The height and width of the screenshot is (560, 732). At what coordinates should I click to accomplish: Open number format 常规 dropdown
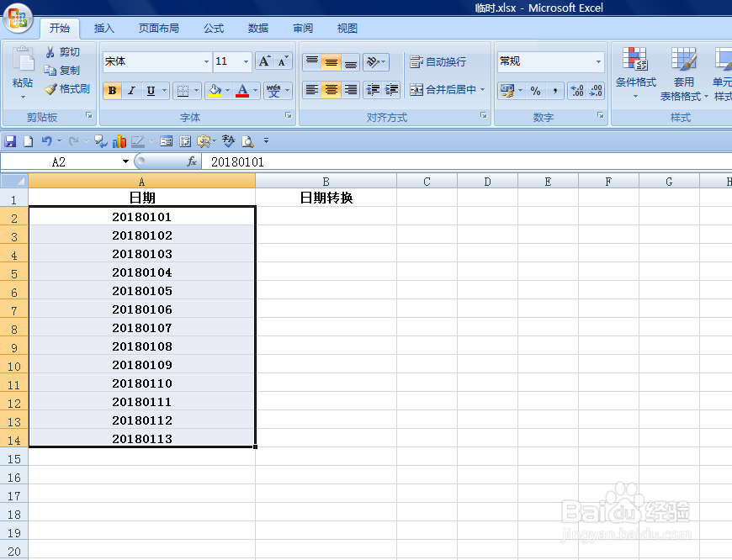click(598, 61)
